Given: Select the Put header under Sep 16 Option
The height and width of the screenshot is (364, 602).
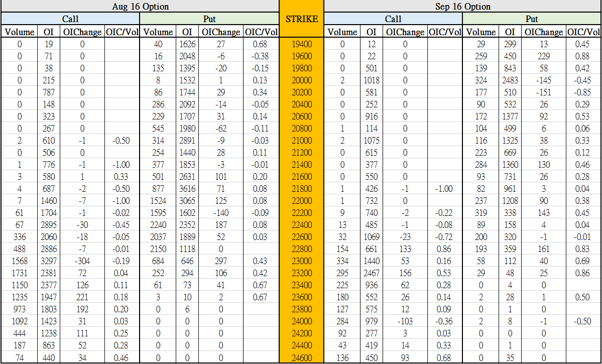Looking at the screenshot, I should (x=532, y=19).
